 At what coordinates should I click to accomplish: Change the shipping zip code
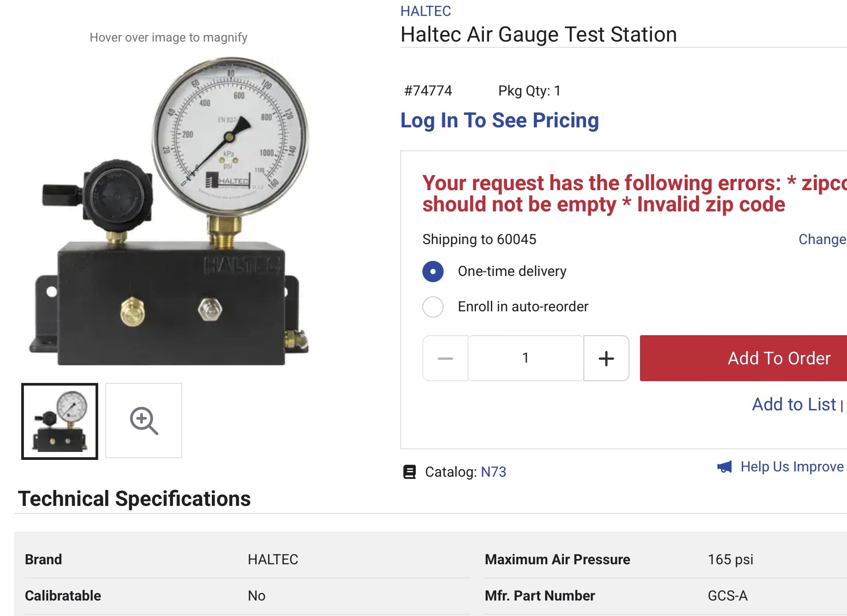click(x=822, y=239)
